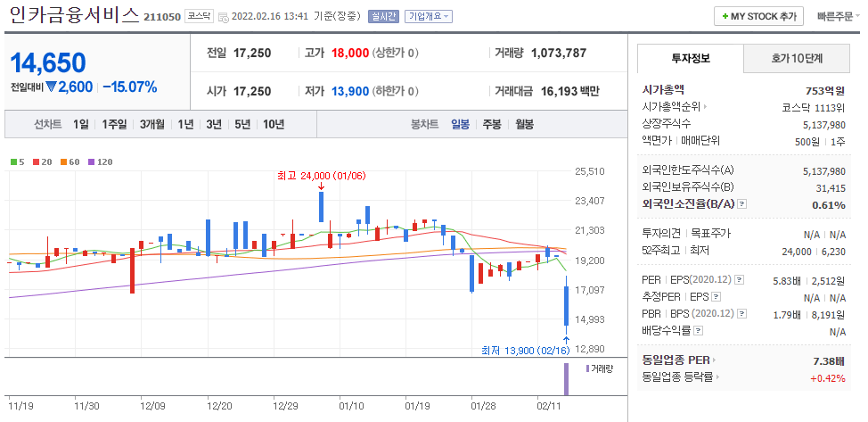This screenshot has height=422, width=868.
Task: Click the help icon beside 외국인소진율(B/A)
Action: 742,204
